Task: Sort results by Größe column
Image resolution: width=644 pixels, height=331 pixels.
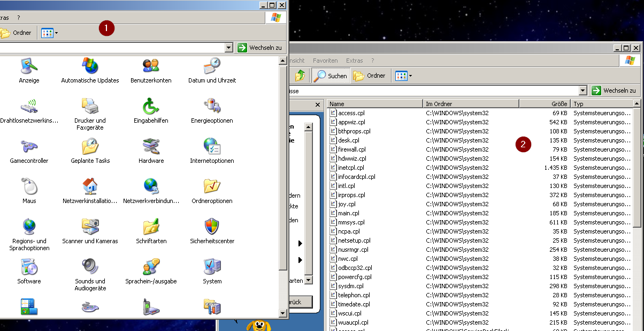Action: tap(545, 104)
